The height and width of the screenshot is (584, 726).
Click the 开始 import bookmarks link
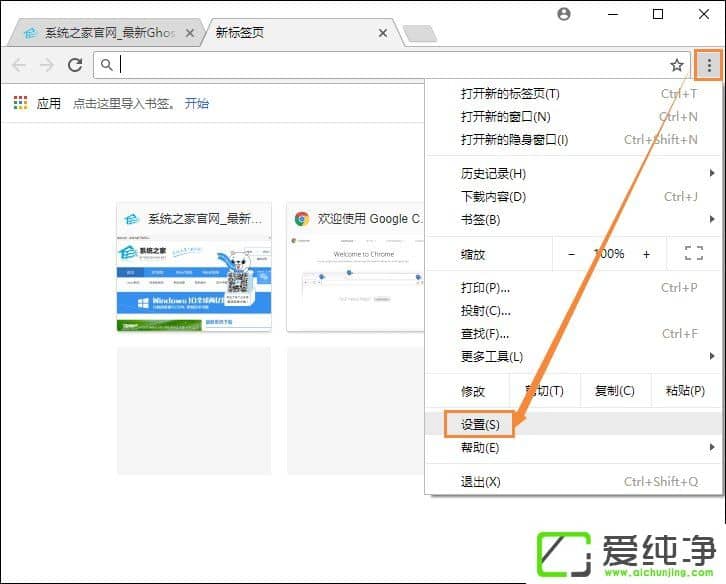coord(196,103)
